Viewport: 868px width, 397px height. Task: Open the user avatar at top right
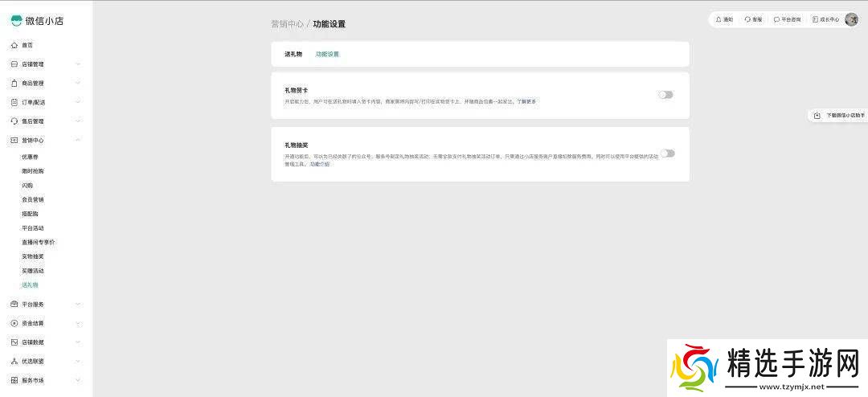point(851,19)
